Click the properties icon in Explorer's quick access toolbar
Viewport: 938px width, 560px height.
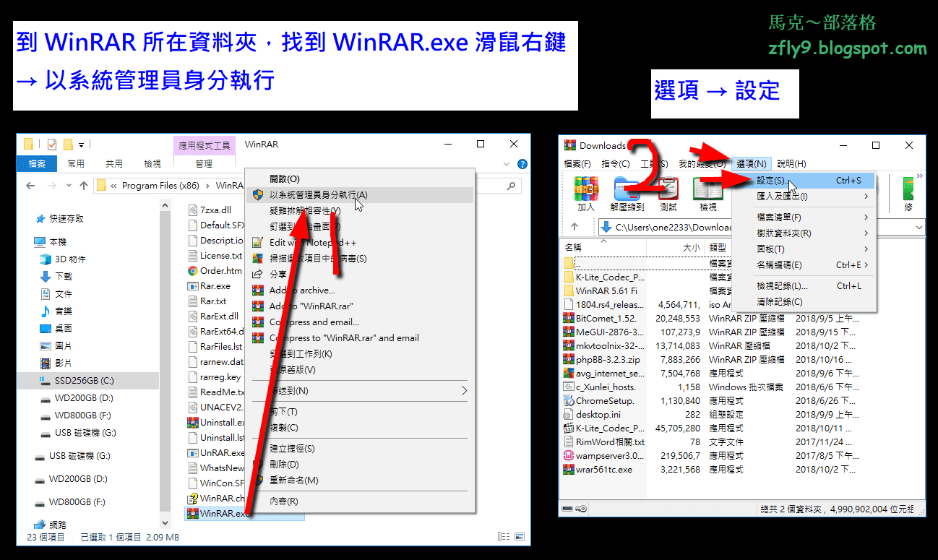pos(51,144)
